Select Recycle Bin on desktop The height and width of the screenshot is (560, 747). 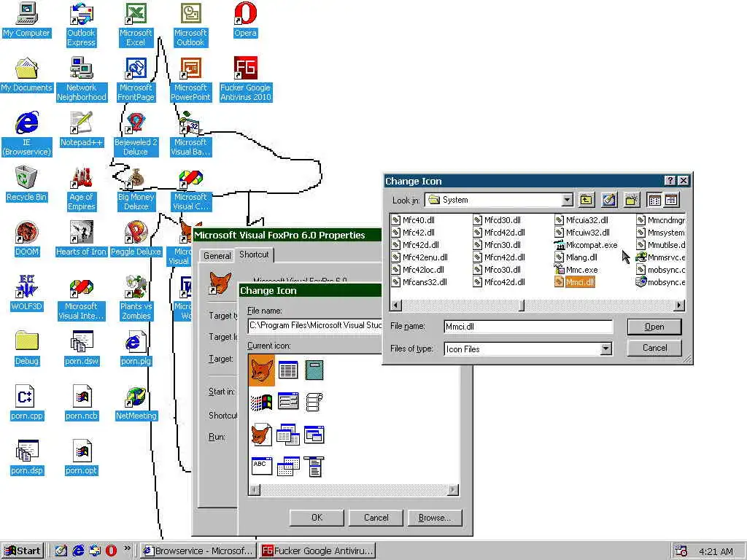[x=26, y=184]
